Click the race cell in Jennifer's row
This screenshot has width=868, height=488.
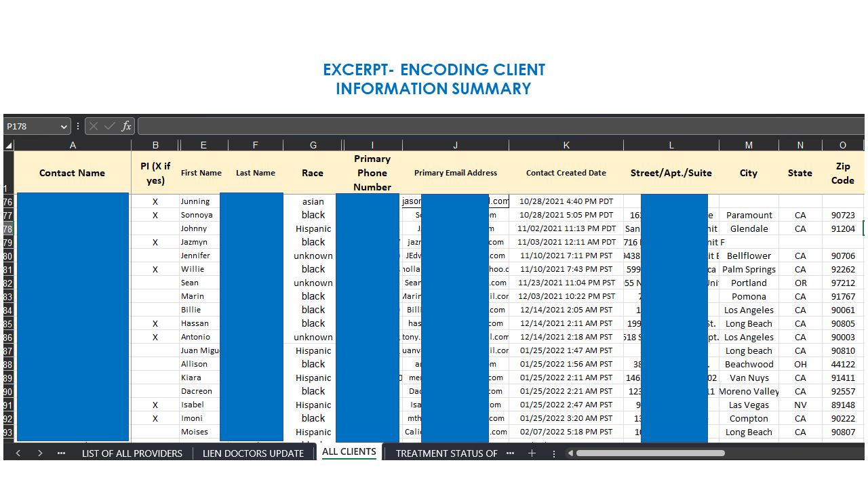[313, 256]
